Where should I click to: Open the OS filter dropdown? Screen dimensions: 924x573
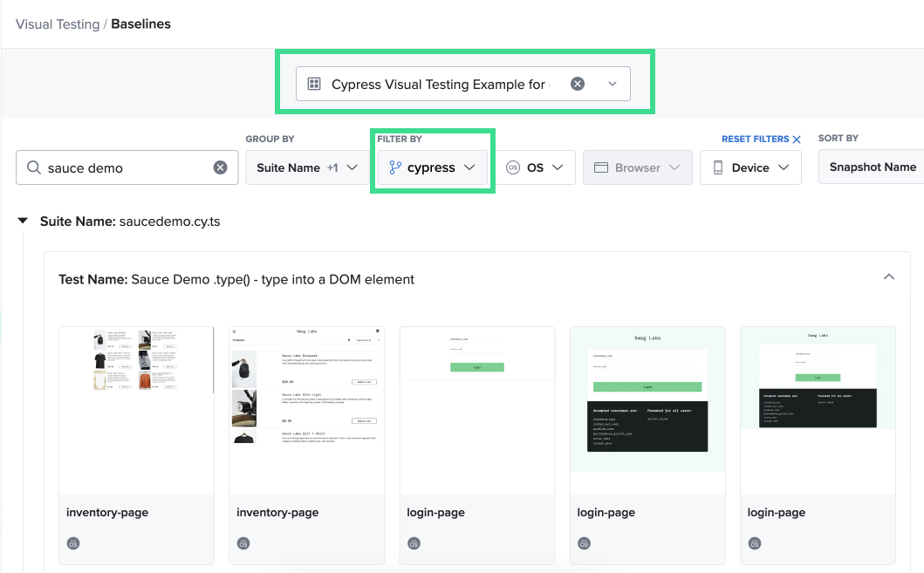[x=536, y=167]
